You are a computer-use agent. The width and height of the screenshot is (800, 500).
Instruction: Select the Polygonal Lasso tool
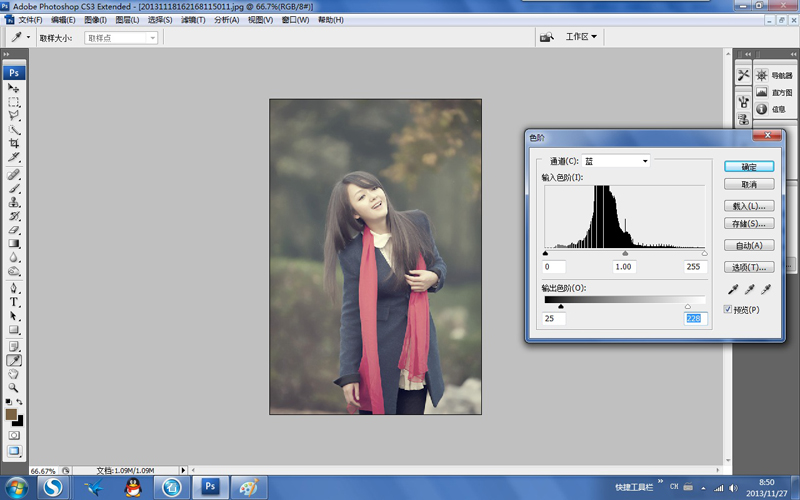coord(13,115)
